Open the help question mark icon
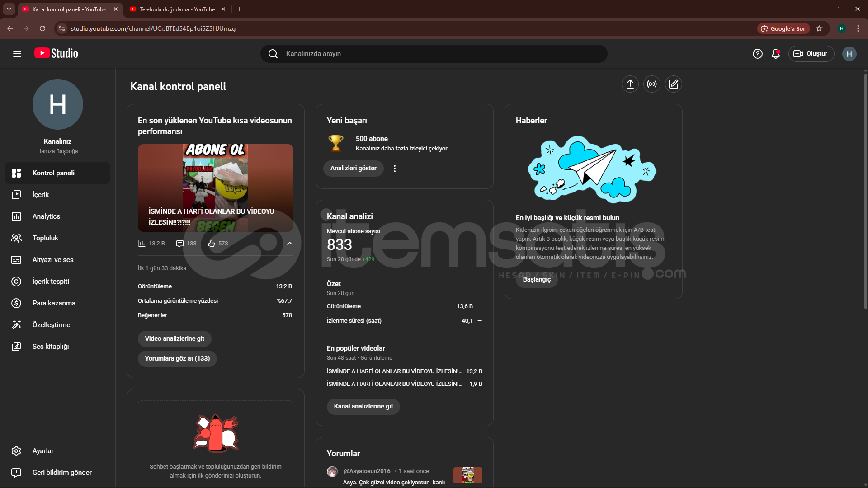Screen dimensions: 868x488 757,54
